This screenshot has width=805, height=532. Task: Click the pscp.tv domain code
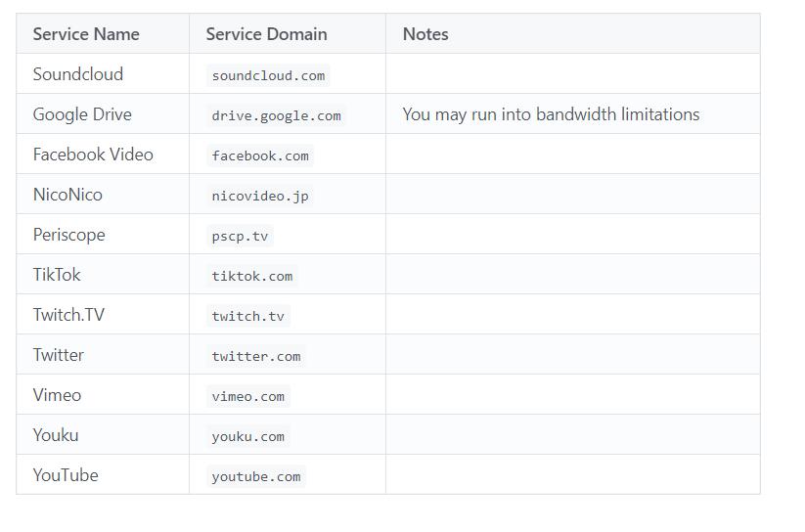[240, 236]
